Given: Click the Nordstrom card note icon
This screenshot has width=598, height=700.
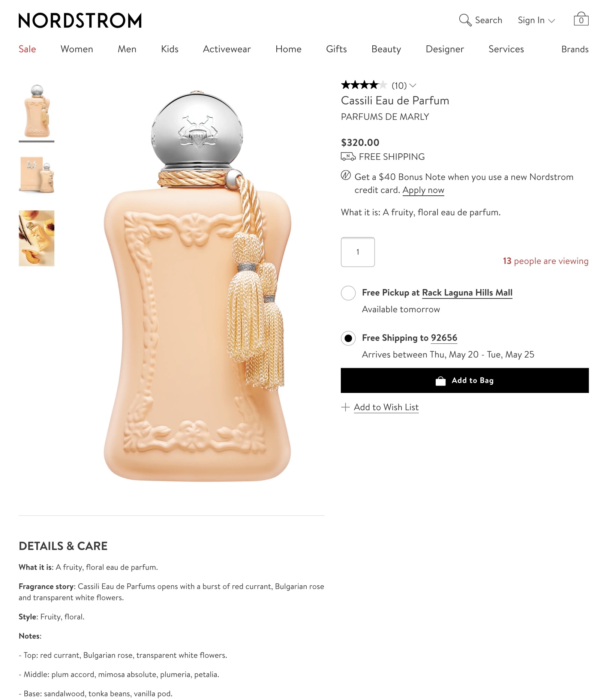Looking at the screenshot, I should pos(346,175).
